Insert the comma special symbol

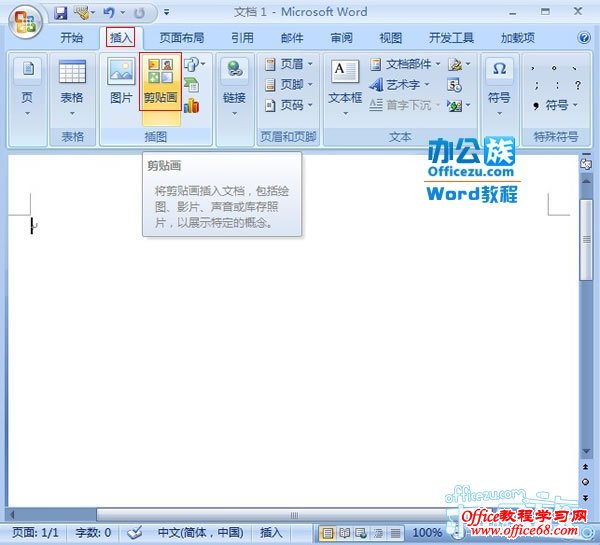coord(533,69)
